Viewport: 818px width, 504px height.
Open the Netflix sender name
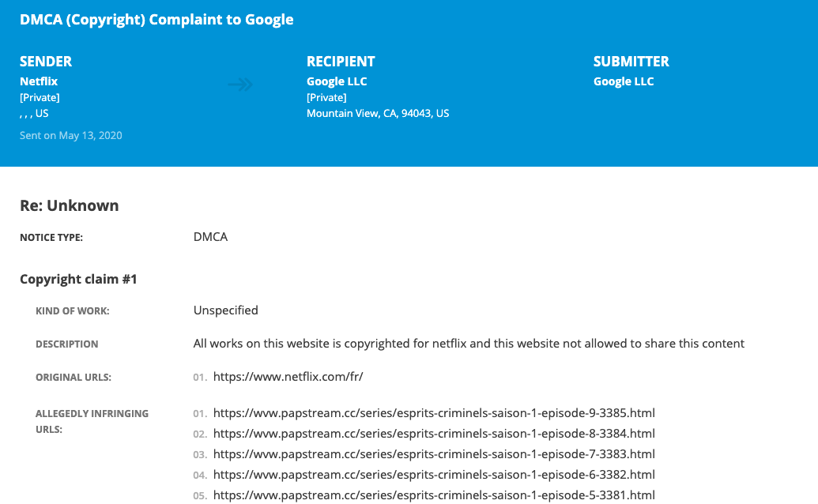pos(39,81)
